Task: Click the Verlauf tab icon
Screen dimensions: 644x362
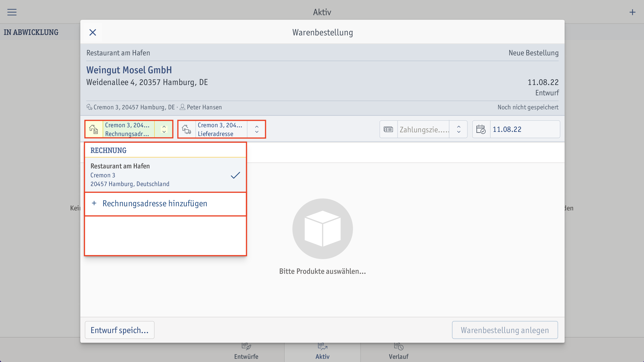Action: [x=398, y=346]
